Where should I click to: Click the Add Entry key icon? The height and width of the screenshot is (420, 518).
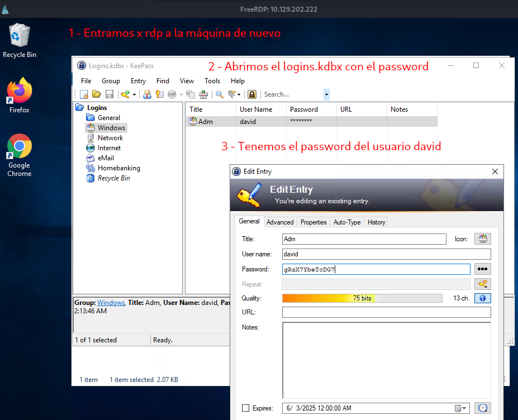pos(125,94)
